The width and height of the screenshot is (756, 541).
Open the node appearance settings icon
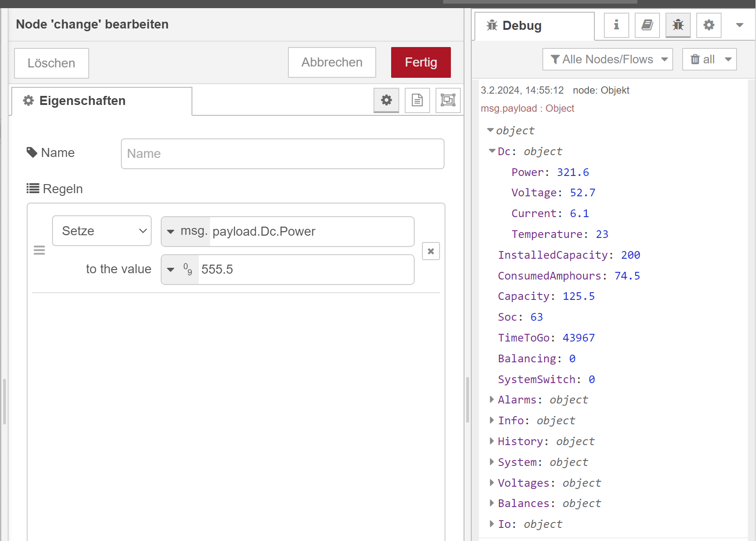click(448, 100)
